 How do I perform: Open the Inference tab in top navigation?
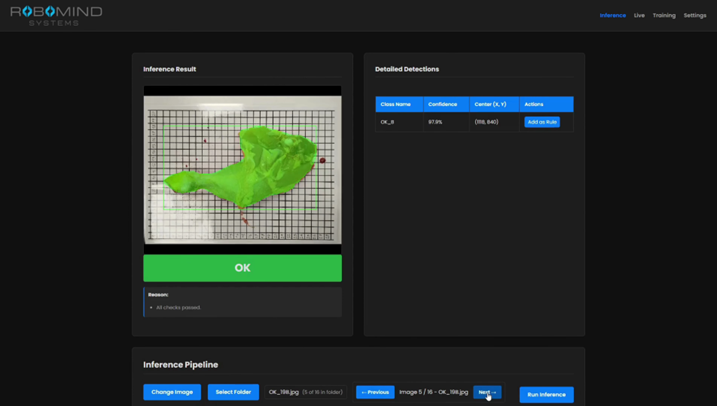(612, 16)
